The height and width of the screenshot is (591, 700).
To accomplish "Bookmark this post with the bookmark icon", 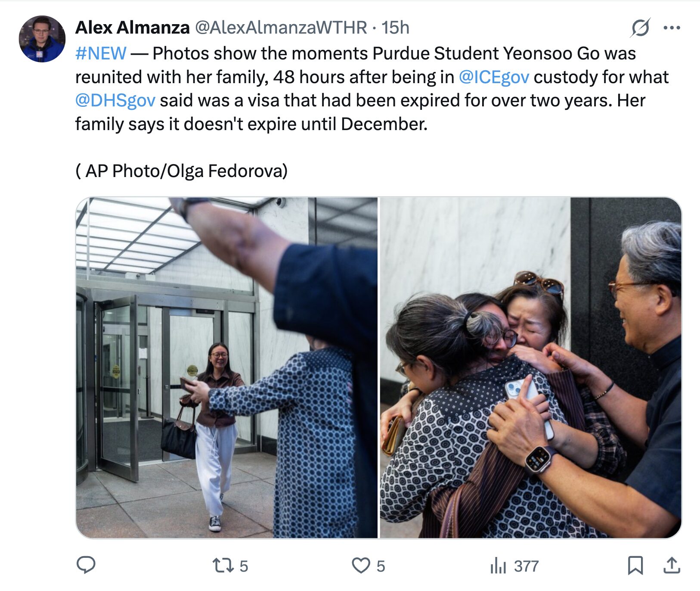I will tap(635, 565).
